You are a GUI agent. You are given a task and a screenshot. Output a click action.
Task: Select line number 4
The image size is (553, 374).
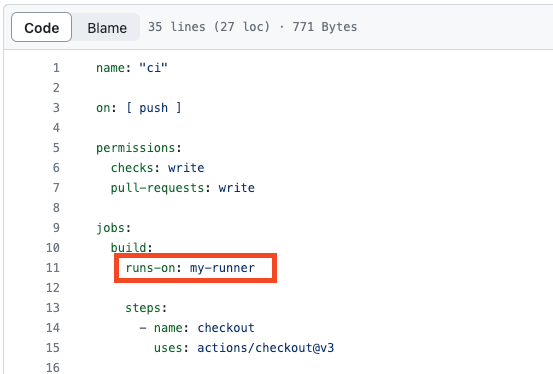[x=56, y=128]
